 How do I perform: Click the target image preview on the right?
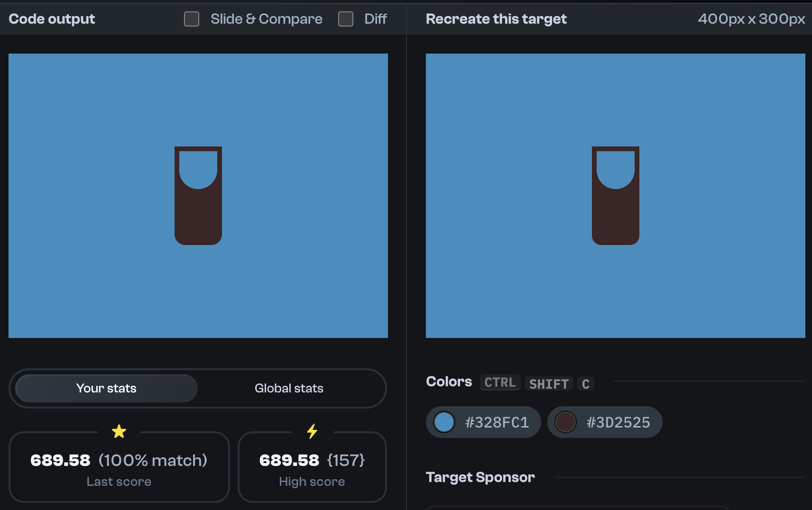point(615,196)
